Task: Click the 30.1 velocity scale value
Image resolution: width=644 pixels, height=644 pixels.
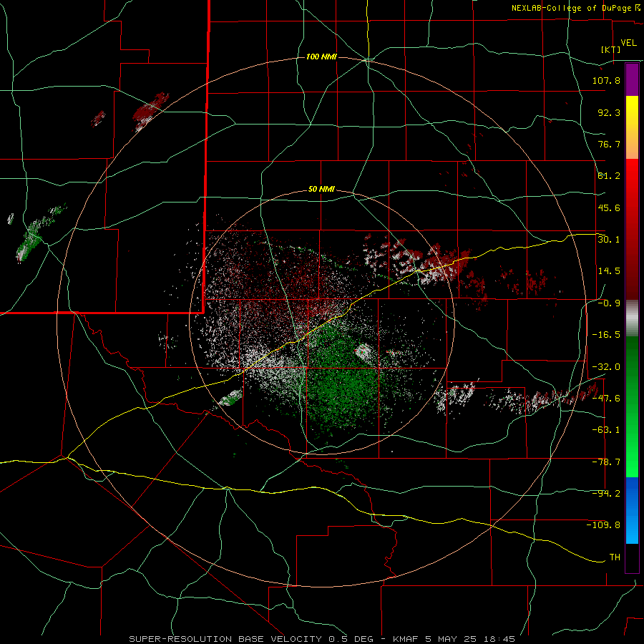Action: [x=609, y=240]
